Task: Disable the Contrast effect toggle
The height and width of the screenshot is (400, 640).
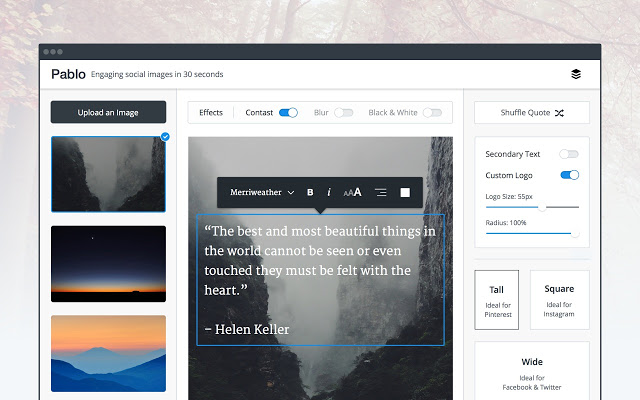Action: (288, 113)
